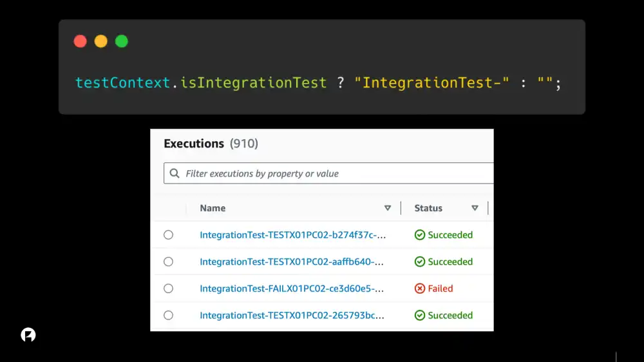This screenshot has height=362, width=644.
Task: Select the radio button for aaffb640 execution
Action: tap(168, 262)
